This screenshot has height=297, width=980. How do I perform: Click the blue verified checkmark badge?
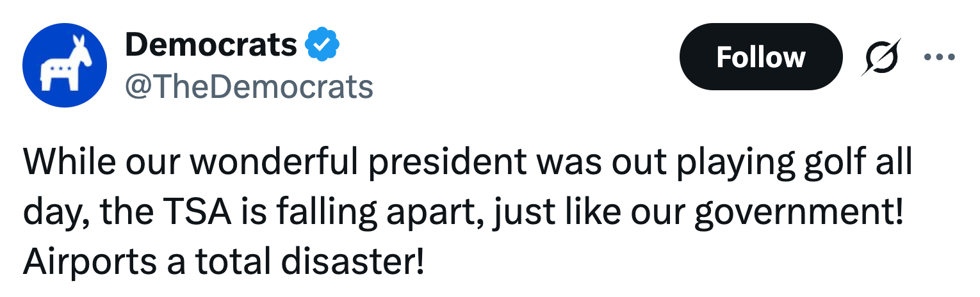coord(322,45)
